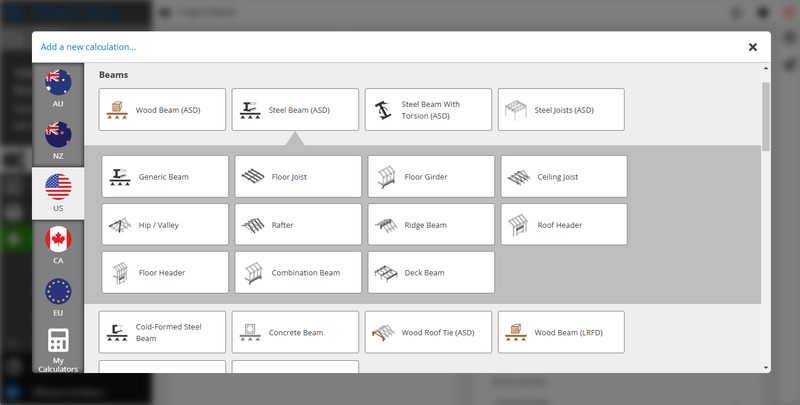Select the US flag region tab
The width and height of the screenshot is (800, 405).
(58, 193)
